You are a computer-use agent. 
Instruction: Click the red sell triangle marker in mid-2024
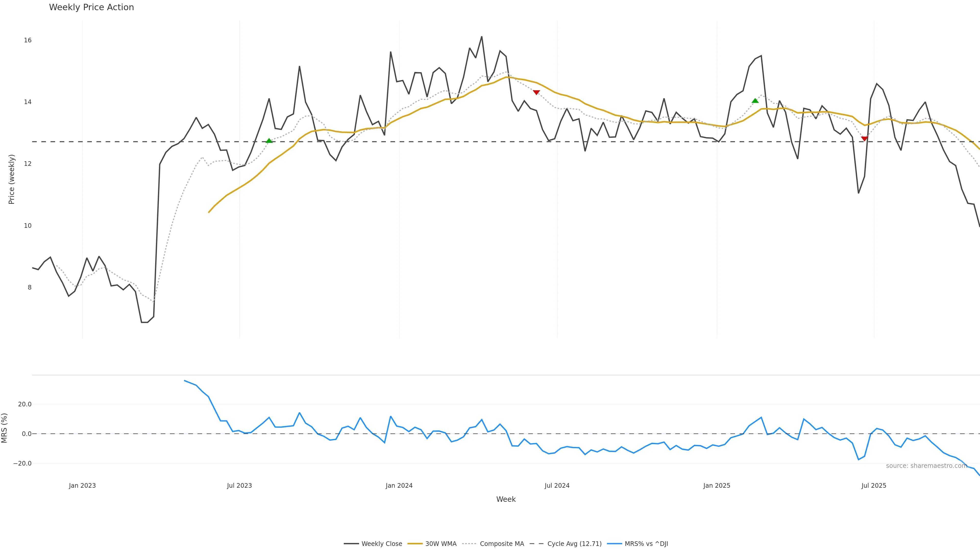coord(536,92)
